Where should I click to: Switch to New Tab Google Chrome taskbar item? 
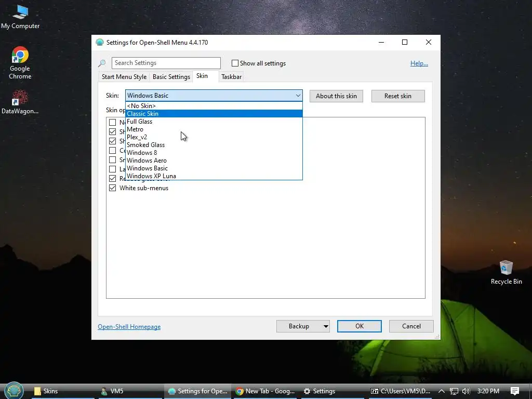click(265, 391)
